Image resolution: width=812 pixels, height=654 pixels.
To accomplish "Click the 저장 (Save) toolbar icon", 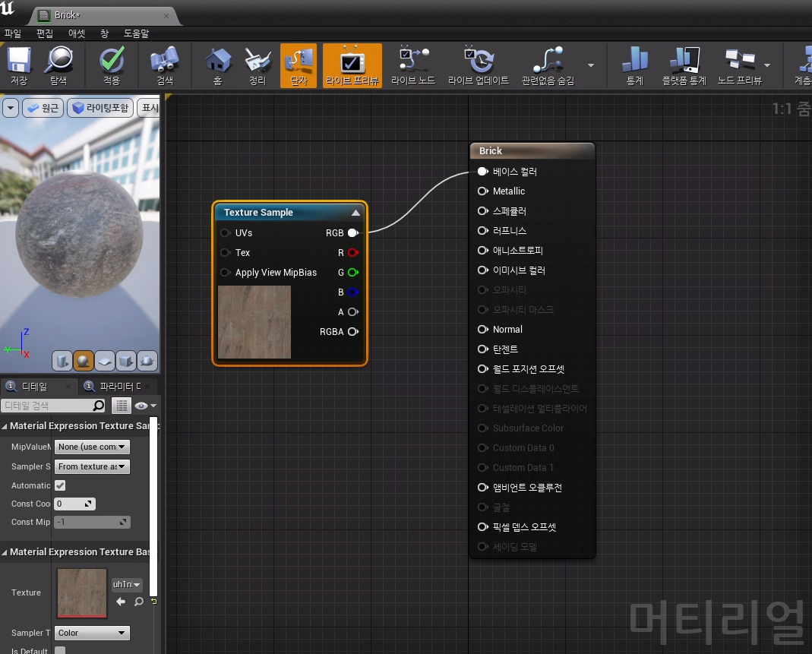I will coord(19,65).
